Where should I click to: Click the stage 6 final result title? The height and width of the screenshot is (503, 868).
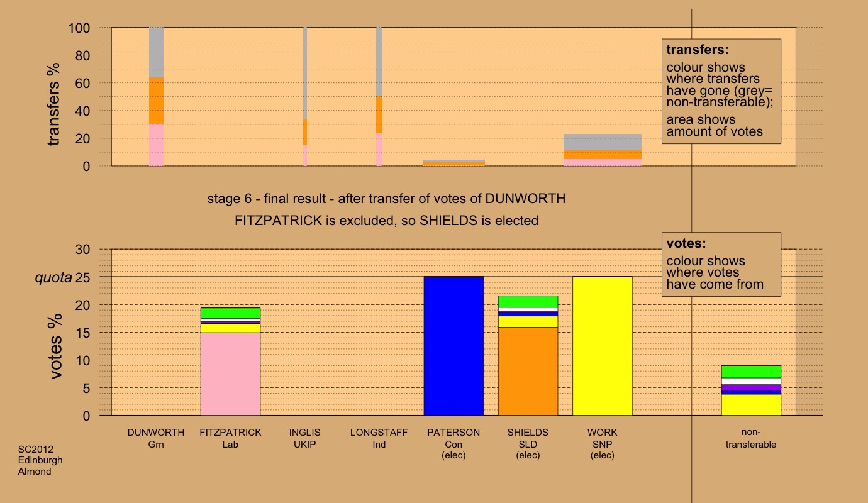tap(386, 199)
